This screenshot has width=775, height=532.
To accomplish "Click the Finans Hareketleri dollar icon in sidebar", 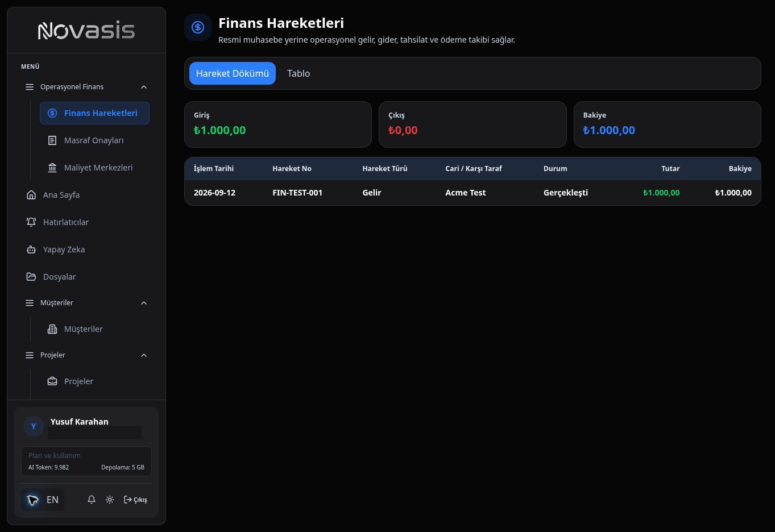I will (52, 113).
